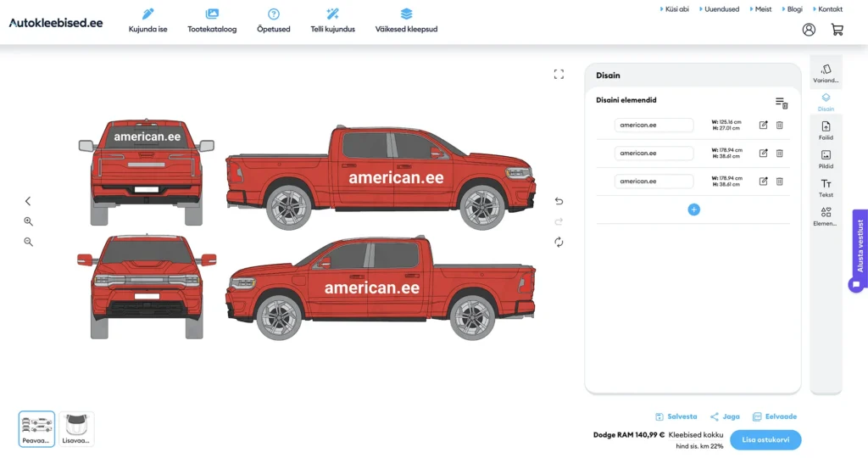Screen dimensions: 868x458
Task: Select american.ee text on upper side view
Action: [x=396, y=178]
